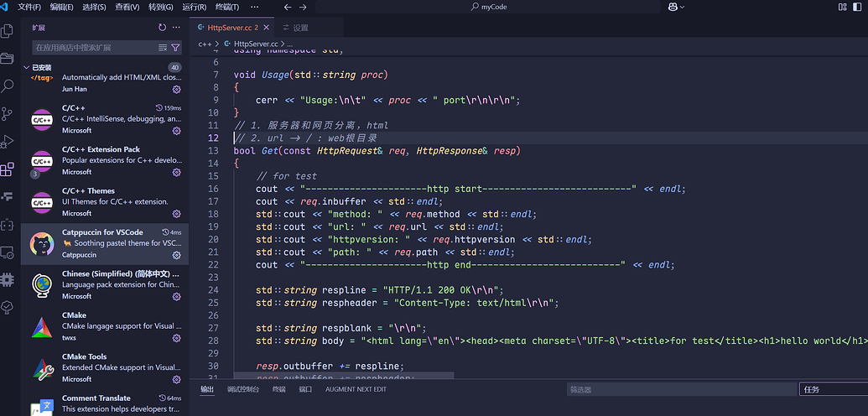Open the 选择(S) menu
Image resolution: width=868 pixels, height=416 pixels.
click(94, 8)
